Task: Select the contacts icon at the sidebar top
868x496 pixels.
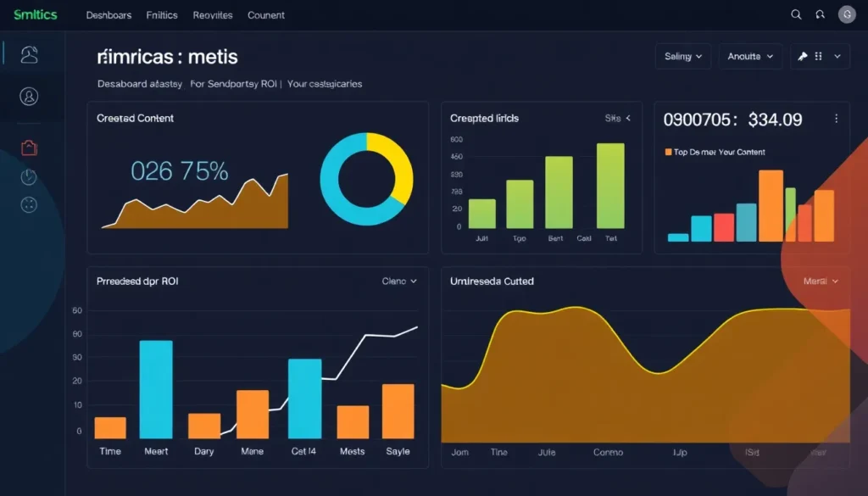Action: coord(29,53)
